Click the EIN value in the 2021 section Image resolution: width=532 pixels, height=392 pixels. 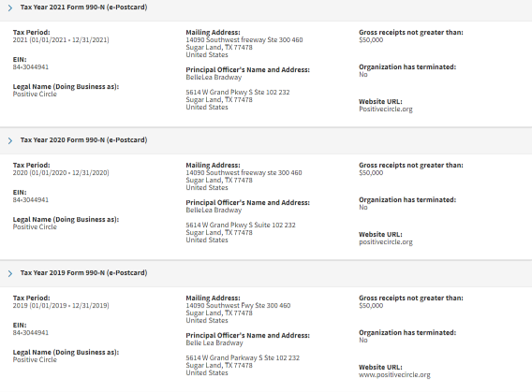[31, 67]
